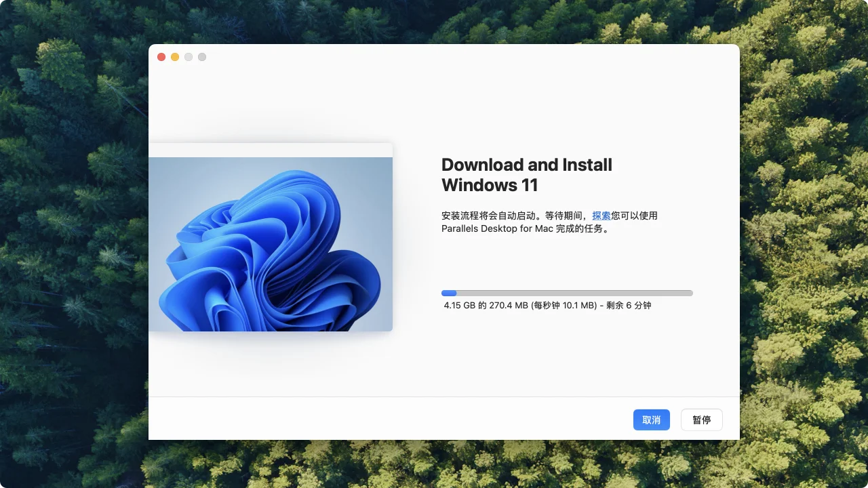The height and width of the screenshot is (488, 868).
Task: Minimize the window with the yellow button
Action: coord(175,57)
